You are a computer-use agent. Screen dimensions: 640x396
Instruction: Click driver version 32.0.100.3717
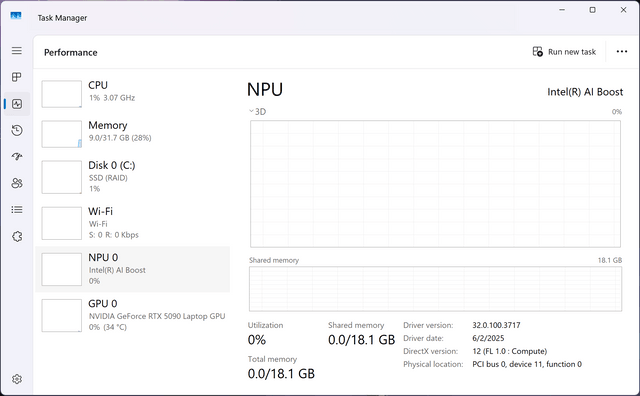tap(496, 325)
